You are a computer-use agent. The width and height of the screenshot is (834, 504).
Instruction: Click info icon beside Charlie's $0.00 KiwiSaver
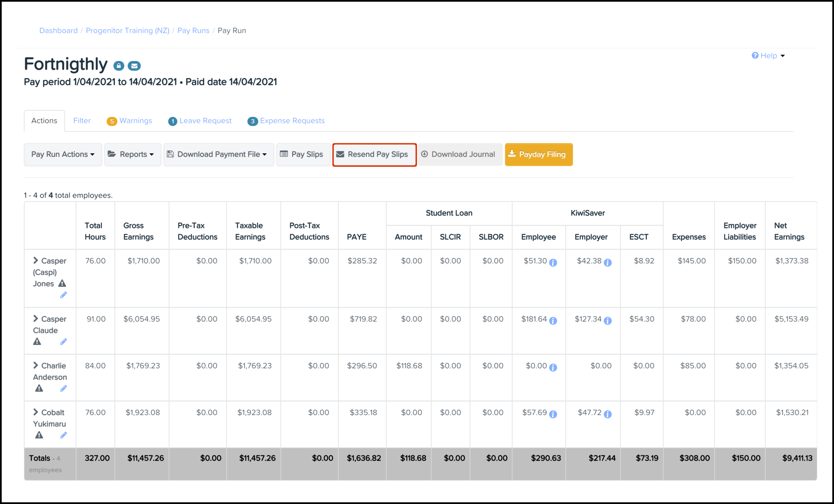(x=553, y=367)
